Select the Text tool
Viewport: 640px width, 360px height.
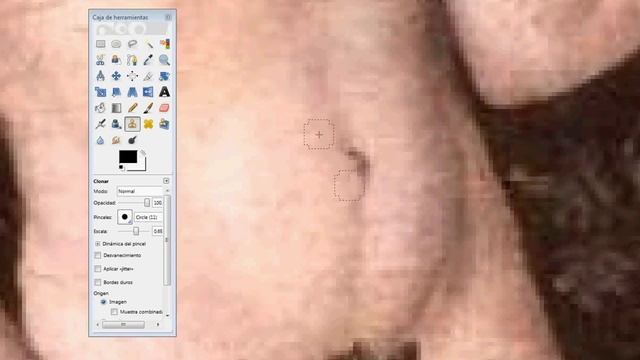coord(164,92)
